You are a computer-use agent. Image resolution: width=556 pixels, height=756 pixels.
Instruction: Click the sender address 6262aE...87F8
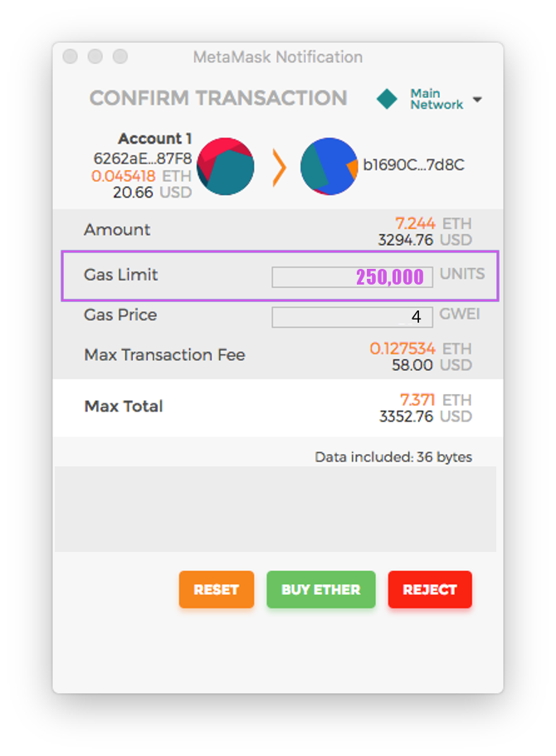click(143, 158)
